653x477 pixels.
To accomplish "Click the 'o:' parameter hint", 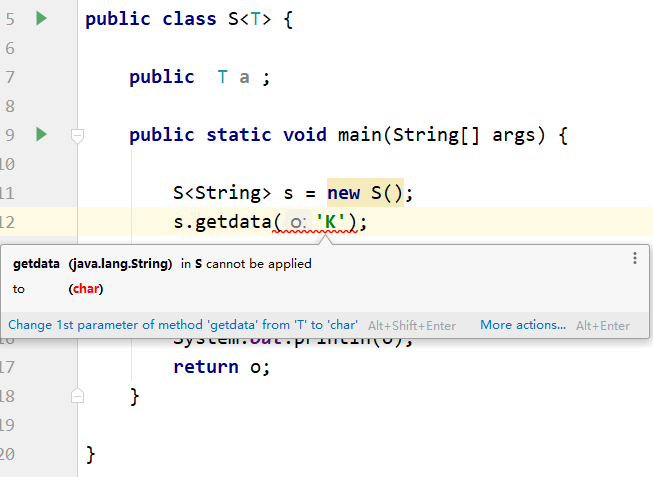I will (299, 222).
